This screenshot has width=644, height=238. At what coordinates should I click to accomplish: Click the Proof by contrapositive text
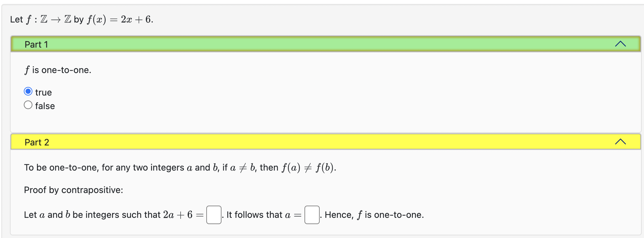[73, 190]
